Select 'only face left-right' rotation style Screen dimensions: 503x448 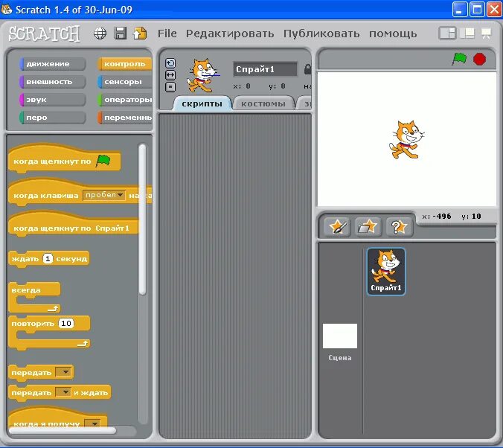(170, 75)
